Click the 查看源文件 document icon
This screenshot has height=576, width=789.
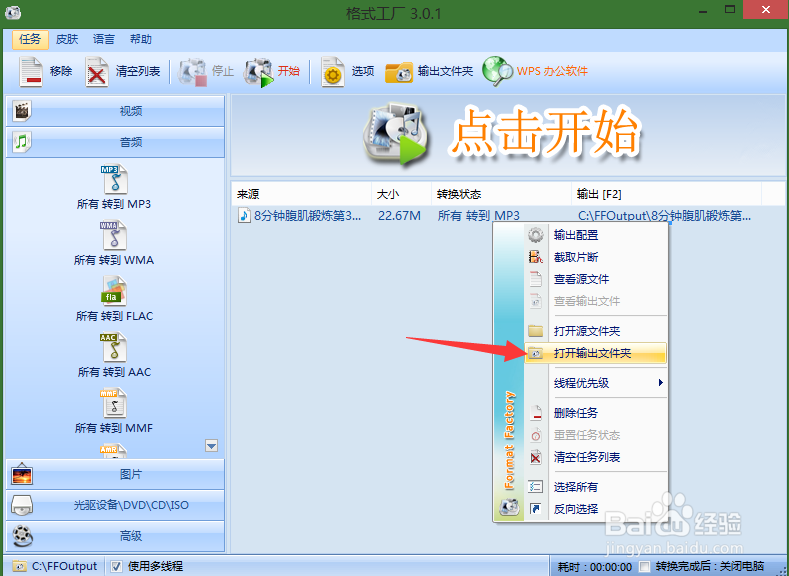pyautogui.click(x=535, y=279)
